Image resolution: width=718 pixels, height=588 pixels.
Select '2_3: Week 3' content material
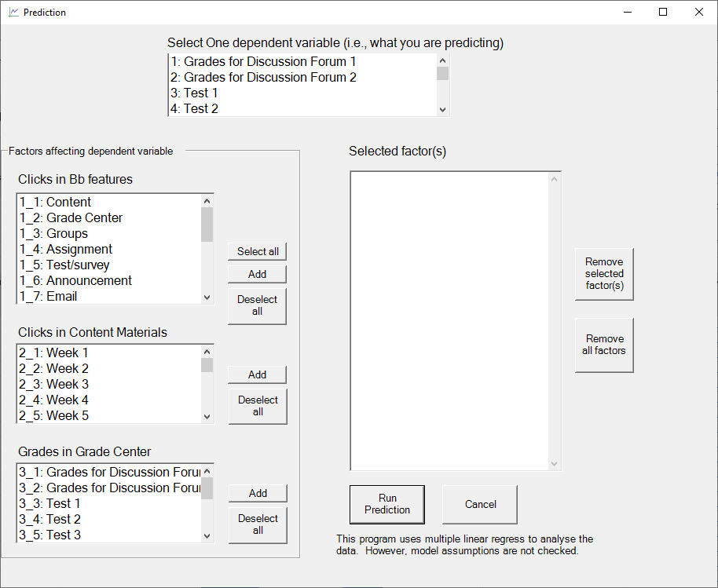[109, 384]
